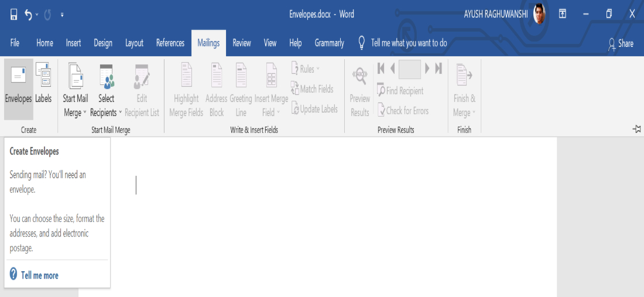
Task: Open the Design tab
Action: 103,43
